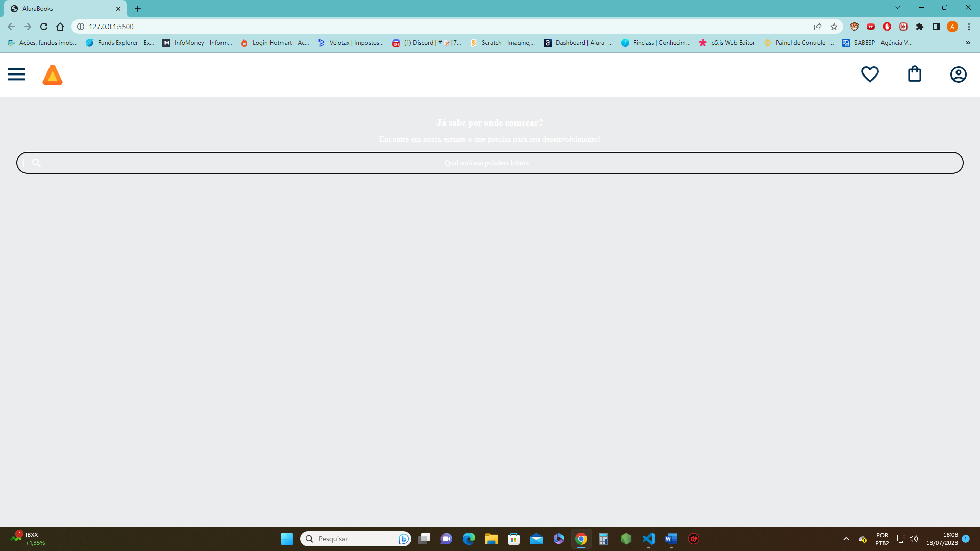
Task: Open the shopping bag cart icon
Action: [915, 74]
